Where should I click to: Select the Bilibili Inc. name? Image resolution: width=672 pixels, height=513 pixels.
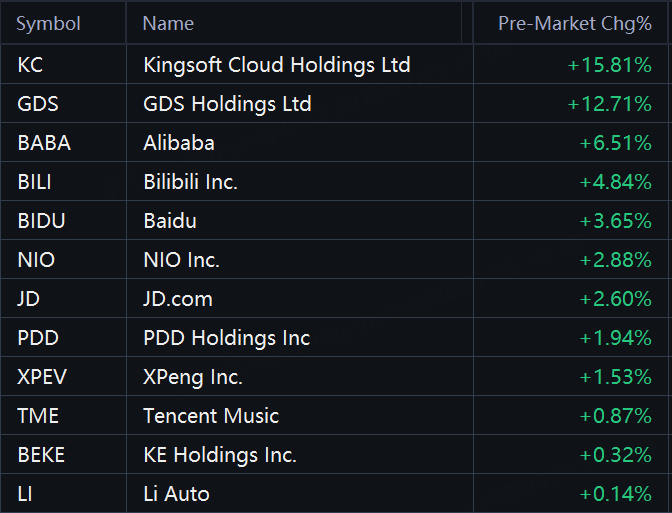(x=191, y=182)
